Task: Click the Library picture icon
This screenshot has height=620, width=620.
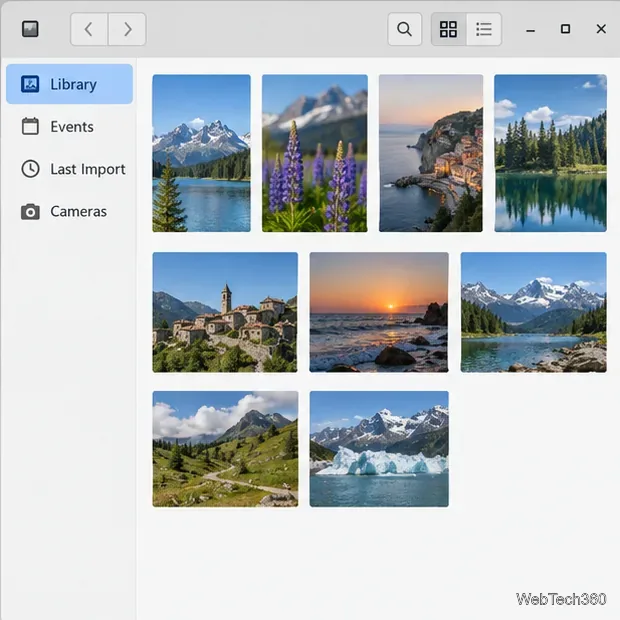Action: point(30,84)
